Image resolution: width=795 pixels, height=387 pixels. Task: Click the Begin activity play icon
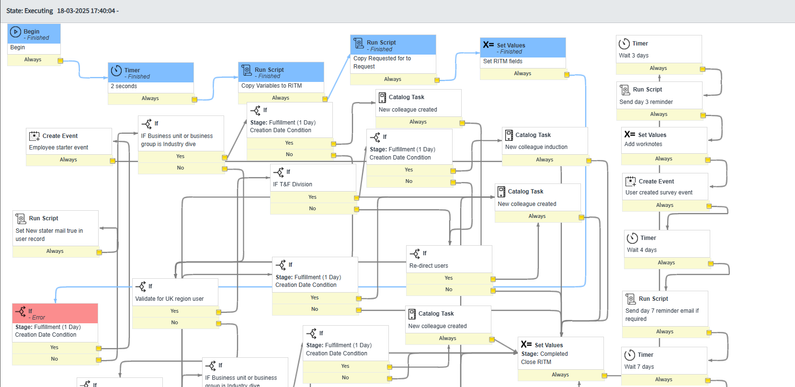click(x=16, y=31)
